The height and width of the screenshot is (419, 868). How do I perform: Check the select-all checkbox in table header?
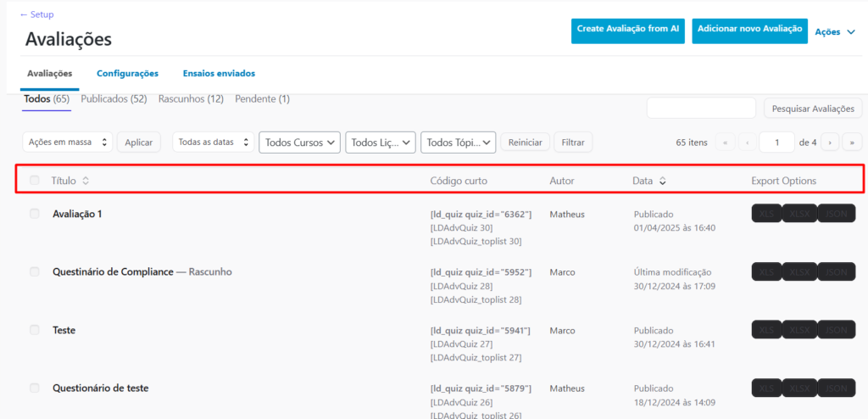tap(35, 181)
